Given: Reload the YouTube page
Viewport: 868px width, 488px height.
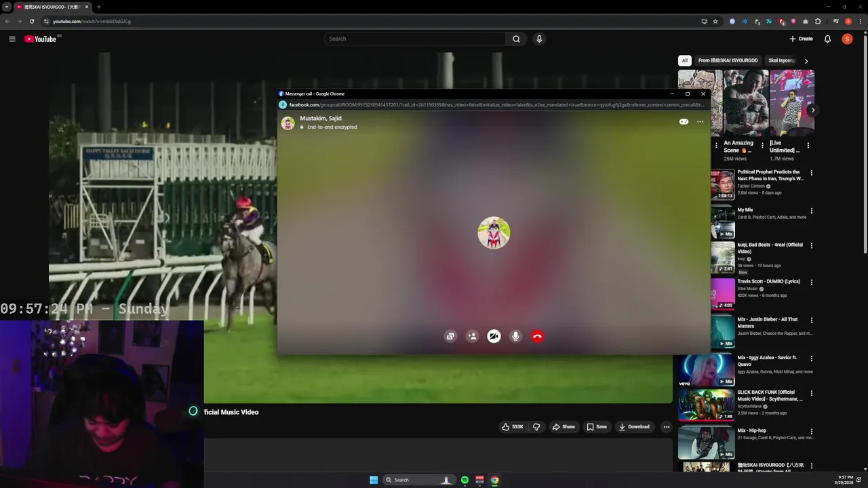Looking at the screenshot, I should [x=31, y=21].
